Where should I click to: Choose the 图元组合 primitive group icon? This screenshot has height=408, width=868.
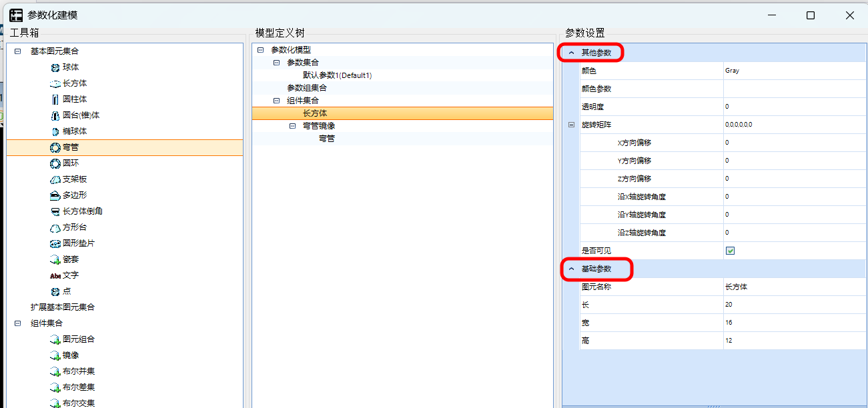[55, 339]
